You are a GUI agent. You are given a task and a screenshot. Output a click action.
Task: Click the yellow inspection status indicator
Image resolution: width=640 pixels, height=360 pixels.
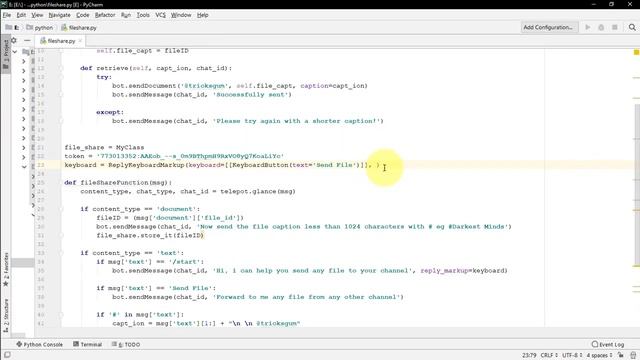[x=636, y=52]
